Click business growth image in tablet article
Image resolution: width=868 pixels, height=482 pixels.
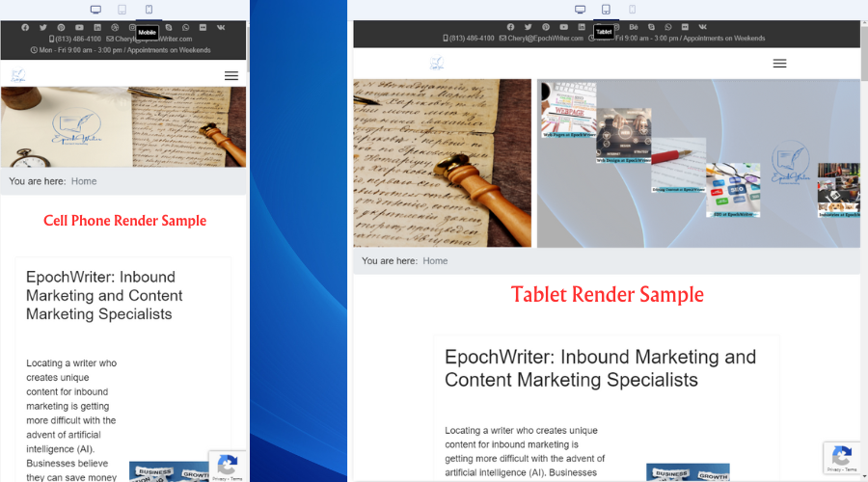688,472
